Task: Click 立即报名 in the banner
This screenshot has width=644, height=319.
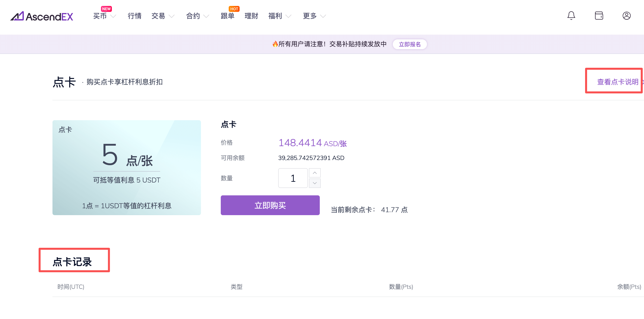Action: (x=410, y=44)
